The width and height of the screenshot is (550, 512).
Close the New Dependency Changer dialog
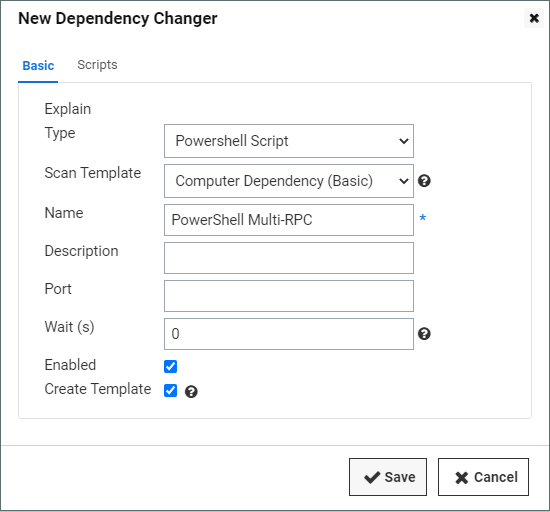tap(534, 18)
